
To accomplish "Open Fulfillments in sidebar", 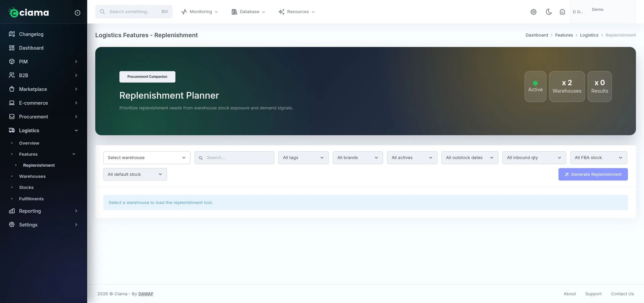I will pyautogui.click(x=31, y=199).
